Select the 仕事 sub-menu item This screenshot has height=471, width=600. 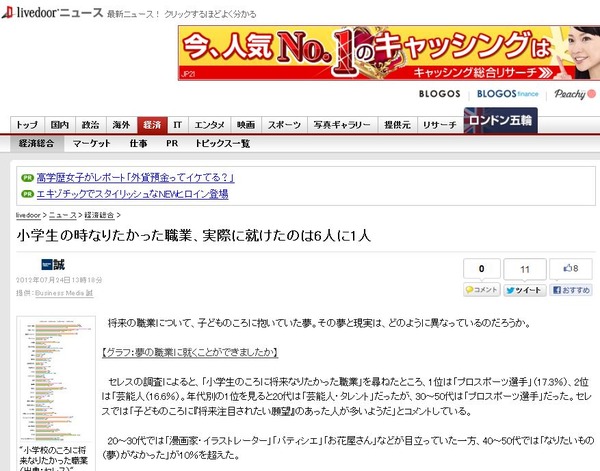pyautogui.click(x=138, y=143)
